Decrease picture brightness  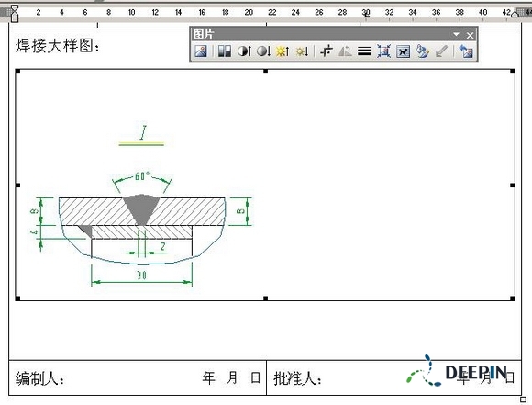pyautogui.click(x=302, y=51)
